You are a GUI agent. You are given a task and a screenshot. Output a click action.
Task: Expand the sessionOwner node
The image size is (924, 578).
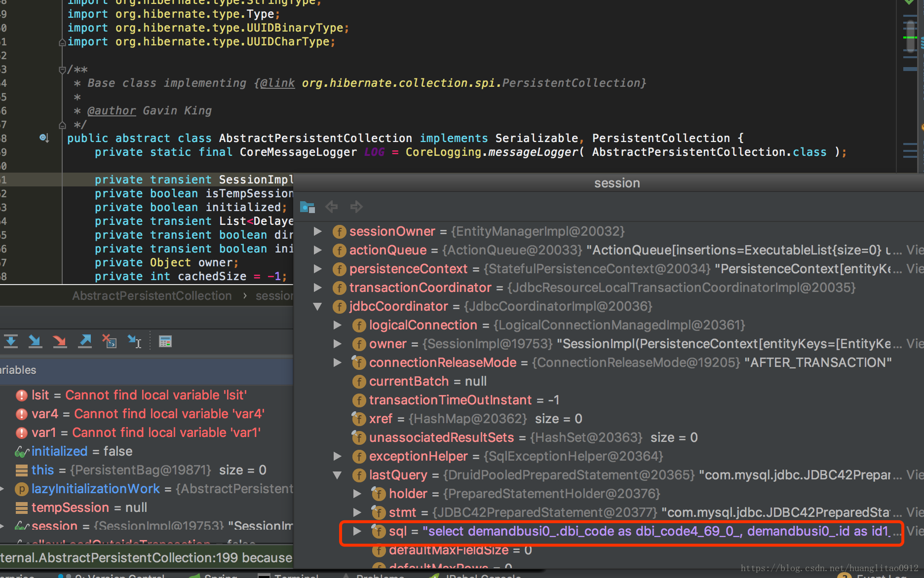click(318, 231)
